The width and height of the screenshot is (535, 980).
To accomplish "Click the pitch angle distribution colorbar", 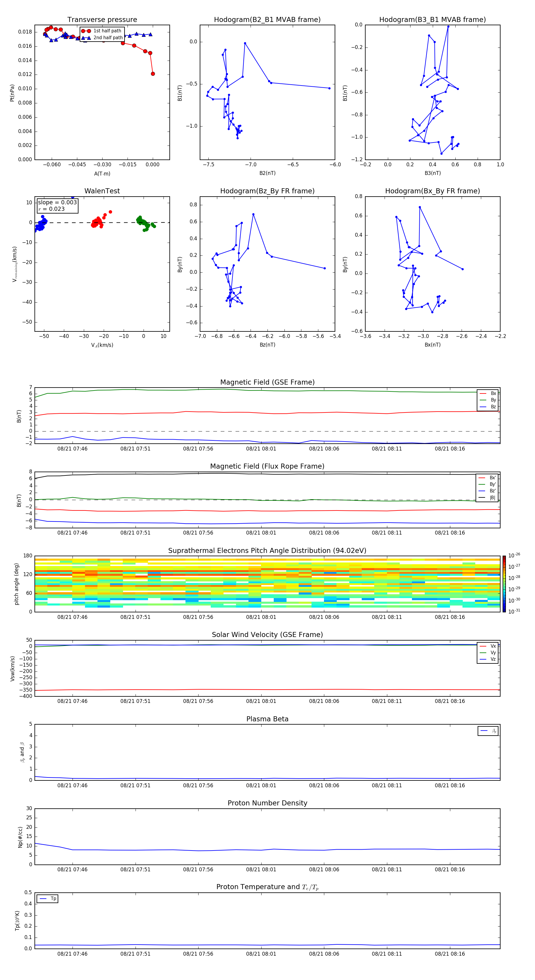I will tap(504, 584).
